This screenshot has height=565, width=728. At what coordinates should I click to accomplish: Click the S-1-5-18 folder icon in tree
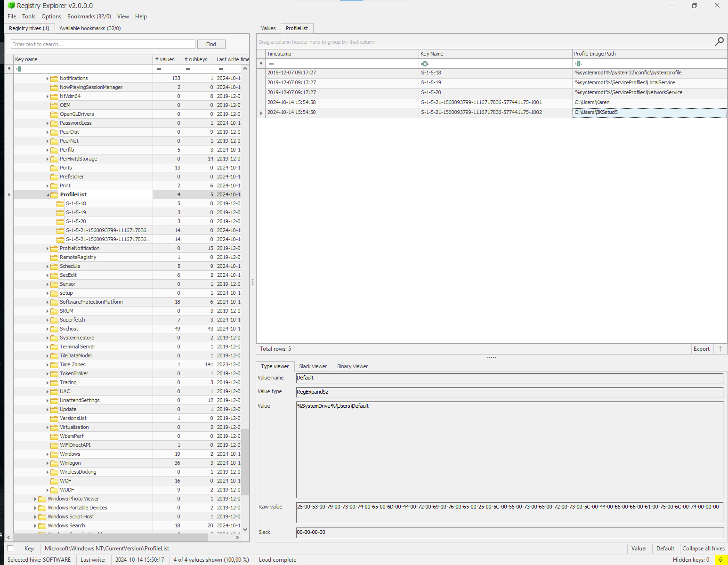[x=60, y=203]
